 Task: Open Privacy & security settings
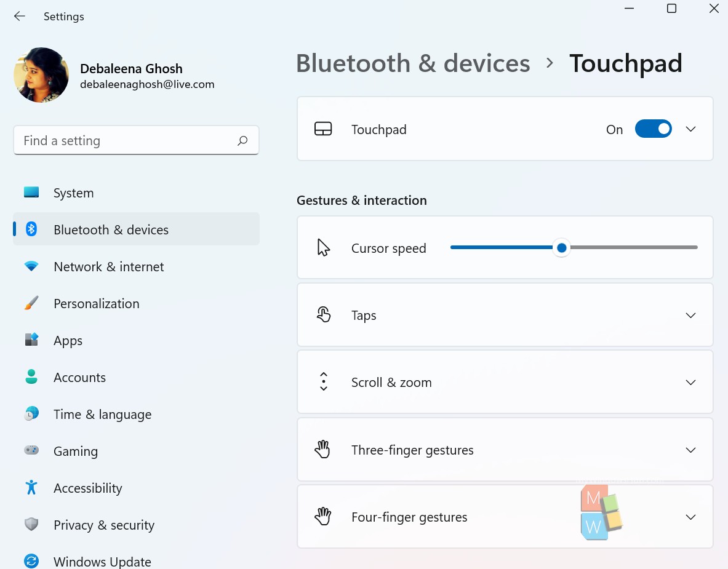[136, 525]
